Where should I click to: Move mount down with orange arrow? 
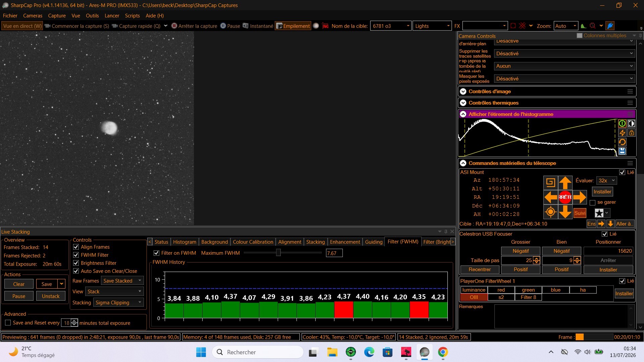click(565, 212)
